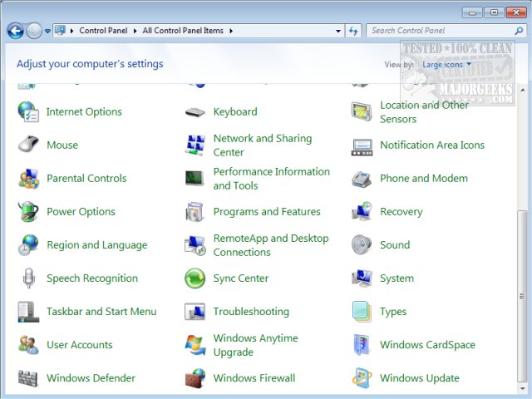Open the Types icon
This screenshot has height=399, width=532.
[362, 312]
